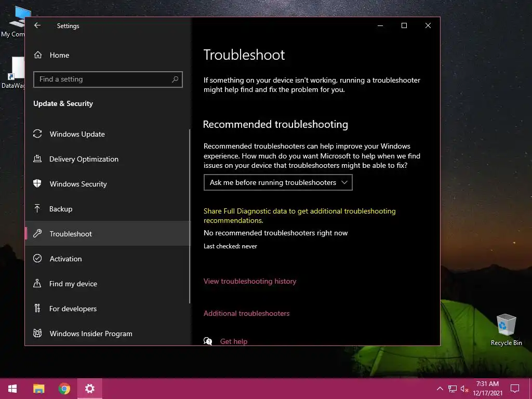Select Backup in the sidebar
532x399 pixels.
(x=108, y=209)
